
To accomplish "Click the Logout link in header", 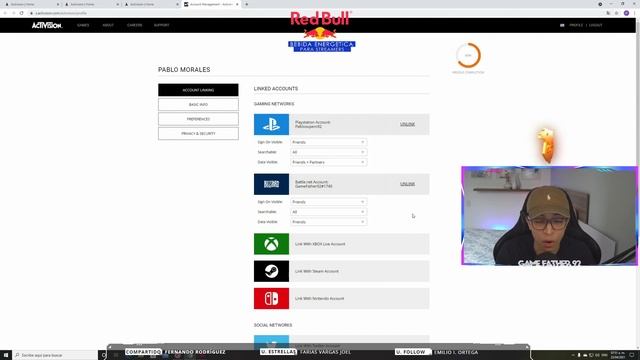I will tap(596, 25).
